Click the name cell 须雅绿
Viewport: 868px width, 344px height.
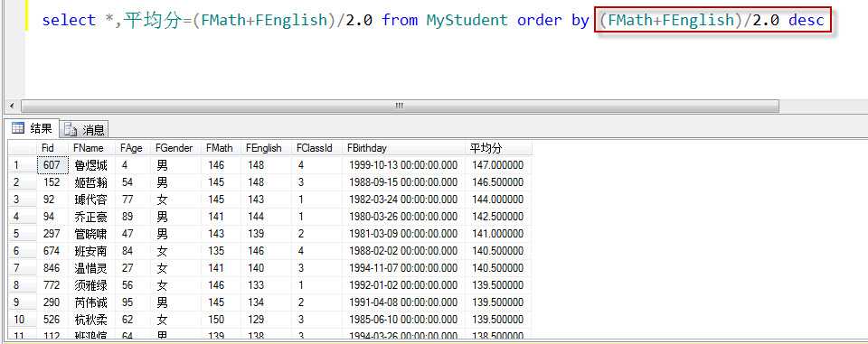click(x=92, y=284)
